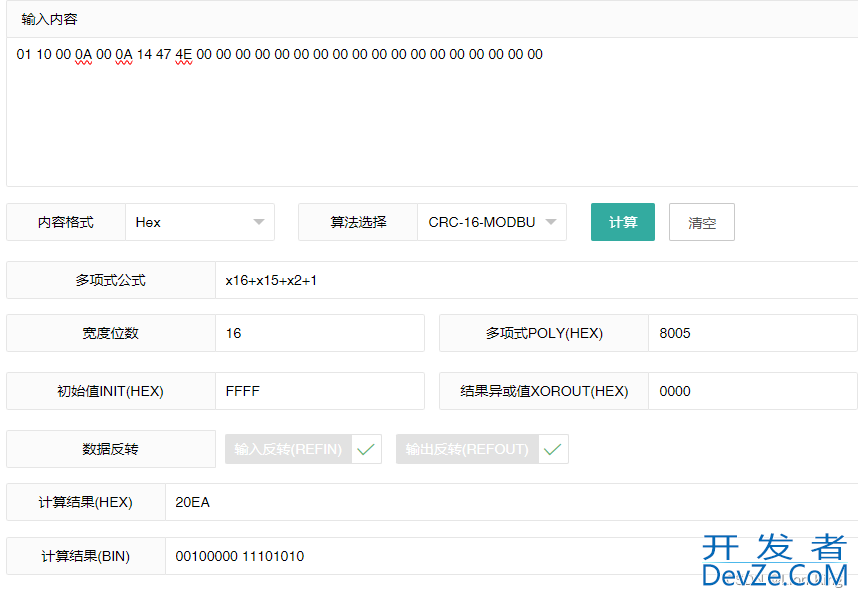Click the 输出反转(REFOUT) gray label

467,449
